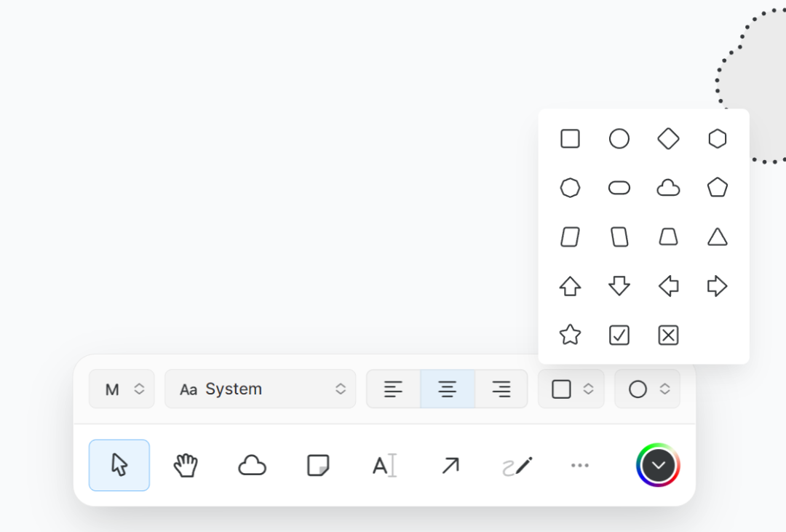786x532 pixels.
Task: Pick the left-leaning rhombus shape
Action: (x=619, y=237)
